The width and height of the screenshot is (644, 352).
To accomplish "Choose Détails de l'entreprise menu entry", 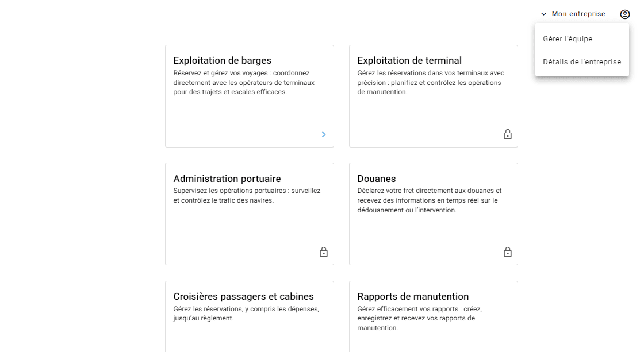I will pos(582,61).
